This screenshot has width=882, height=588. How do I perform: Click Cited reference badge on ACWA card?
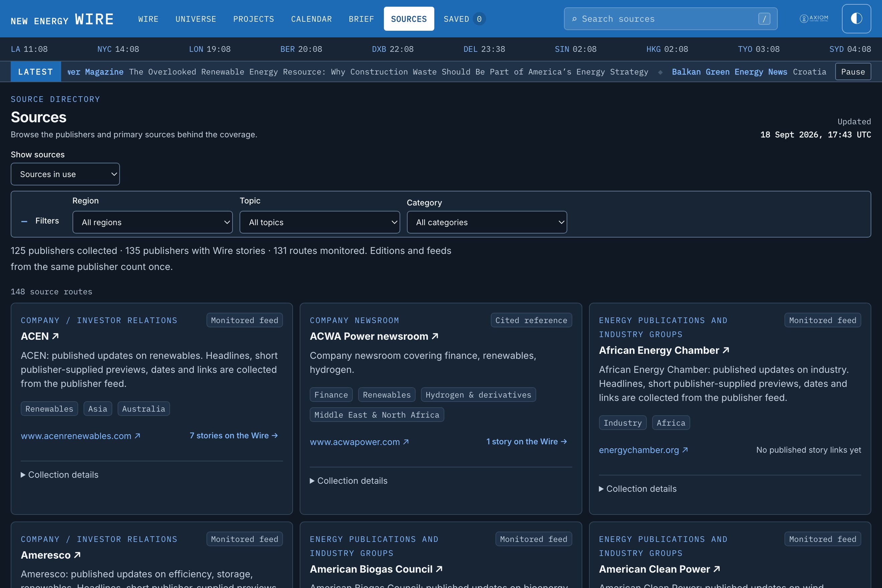[531, 320]
